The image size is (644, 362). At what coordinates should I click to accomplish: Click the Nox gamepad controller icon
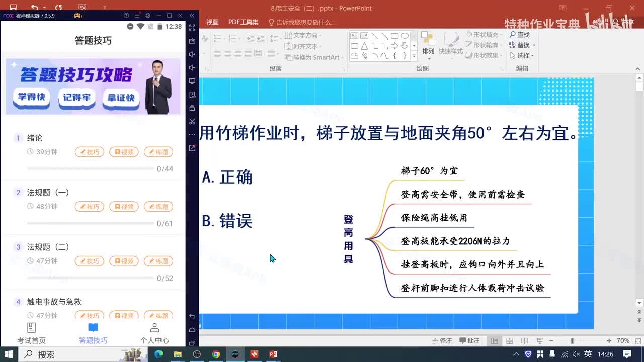(78, 16)
